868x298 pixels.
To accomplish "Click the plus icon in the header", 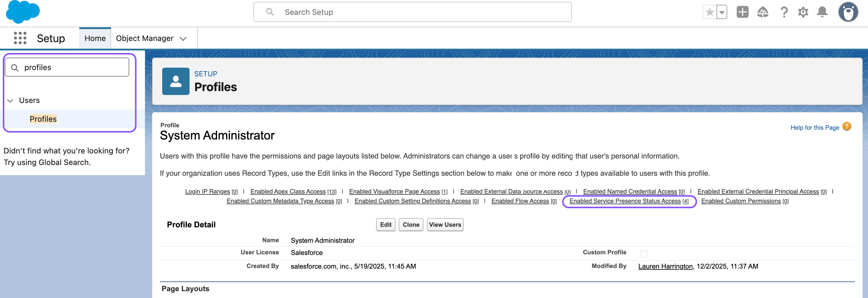I will (742, 12).
